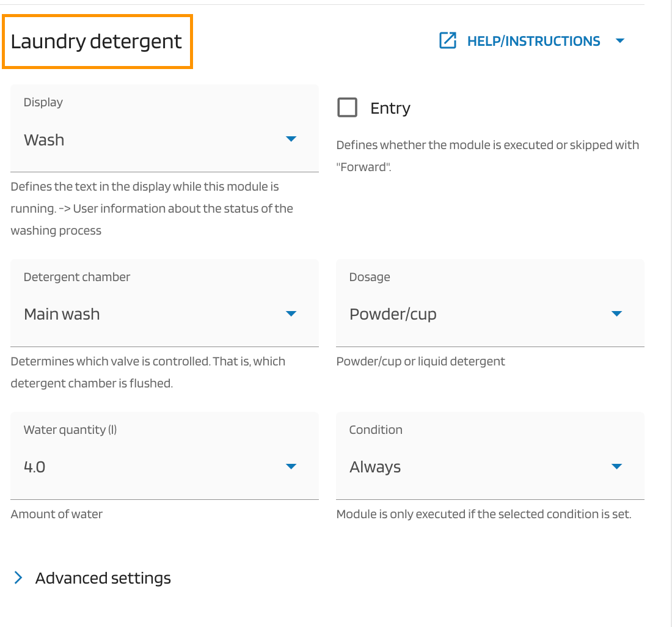672x627 pixels.
Task: Click the Detergent chamber field label
Action: [x=77, y=277]
